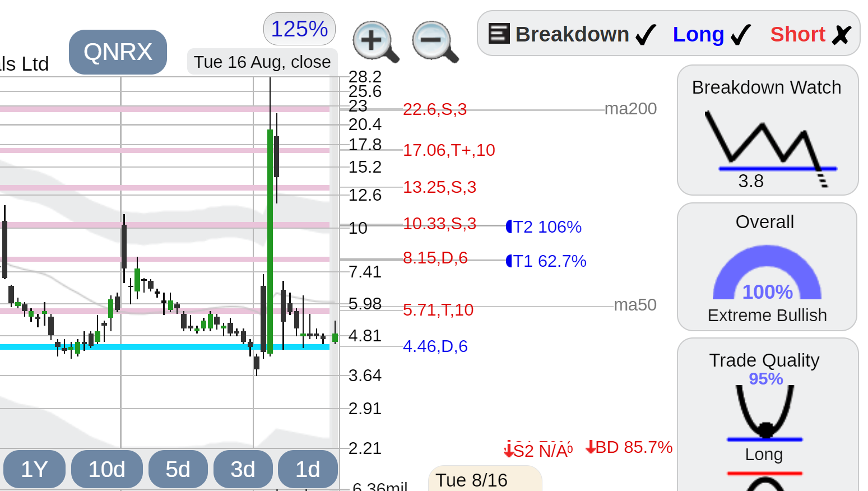
Task: Toggle the Long checkmark filter
Action: point(740,35)
